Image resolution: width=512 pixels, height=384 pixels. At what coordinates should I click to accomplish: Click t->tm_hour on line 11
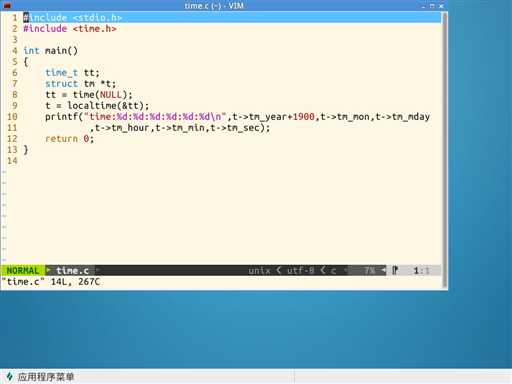122,128
